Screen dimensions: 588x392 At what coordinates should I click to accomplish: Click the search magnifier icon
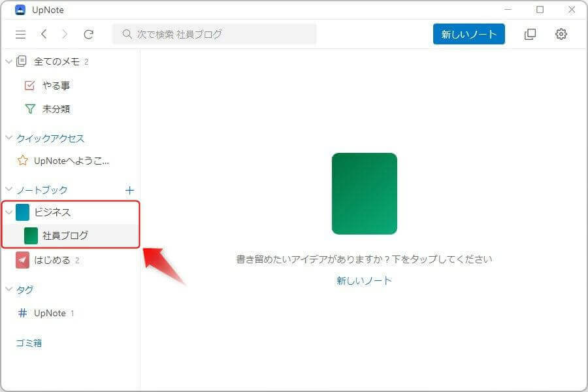click(127, 34)
